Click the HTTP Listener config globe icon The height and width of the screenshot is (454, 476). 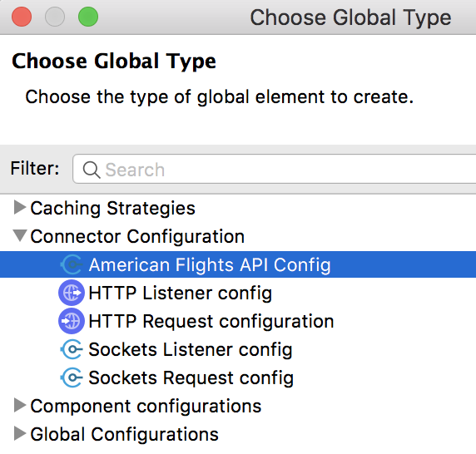click(72, 293)
